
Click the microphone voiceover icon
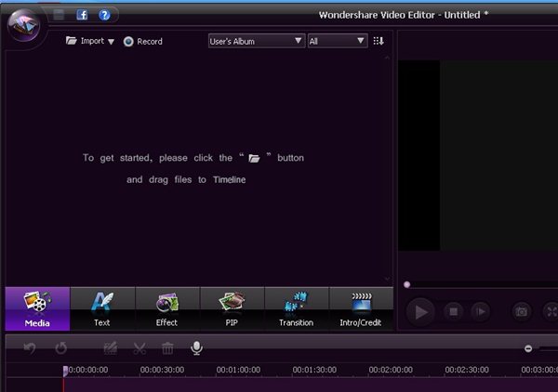click(197, 348)
